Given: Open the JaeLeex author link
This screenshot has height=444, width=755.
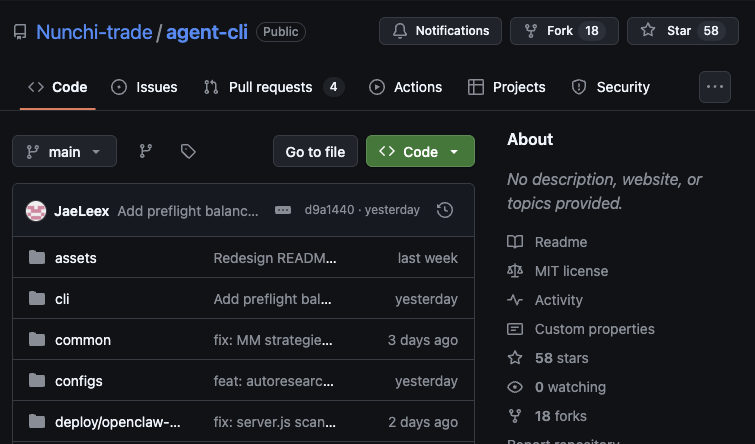Looking at the screenshot, I should [x=81, y=211].
